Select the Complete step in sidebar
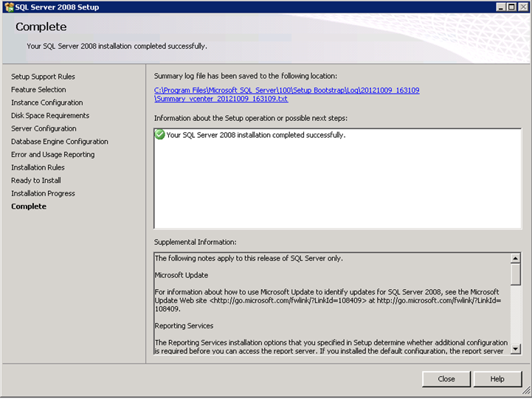 [x=29, y=207]
